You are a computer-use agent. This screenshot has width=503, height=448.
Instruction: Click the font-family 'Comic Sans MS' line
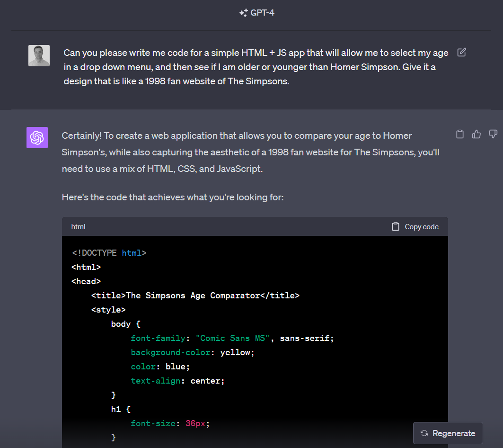tap(232, 338)
